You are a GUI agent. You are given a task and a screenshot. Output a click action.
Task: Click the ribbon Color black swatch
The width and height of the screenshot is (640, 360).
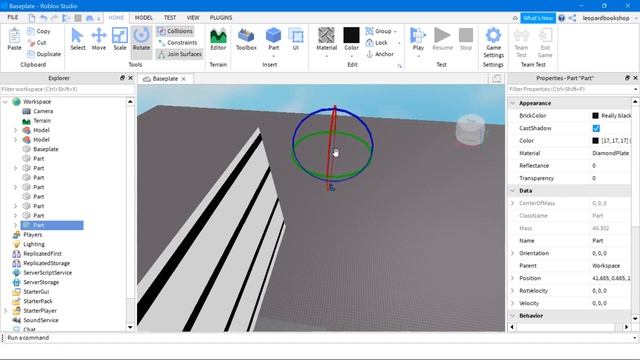click(x=351, y=35)
